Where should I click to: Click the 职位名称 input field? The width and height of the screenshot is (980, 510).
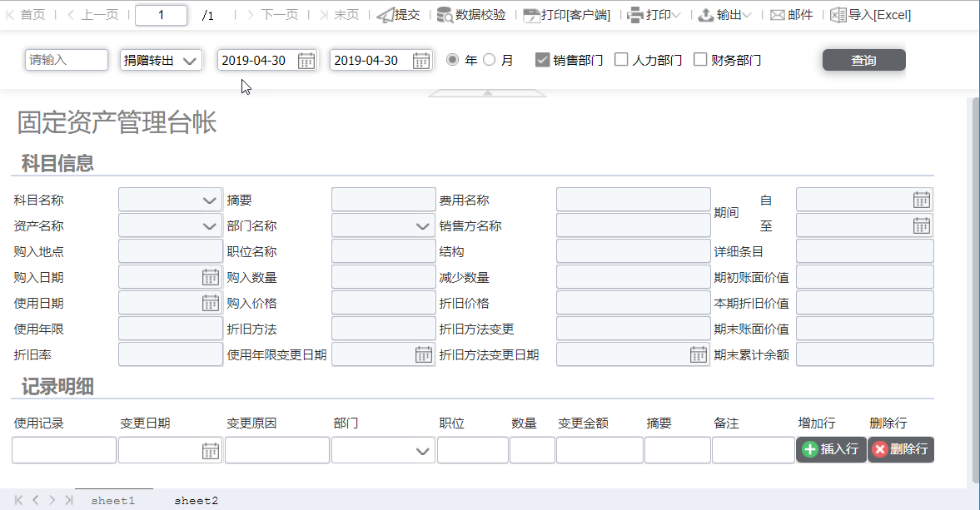pyautogui.click(x=383, y=251)
